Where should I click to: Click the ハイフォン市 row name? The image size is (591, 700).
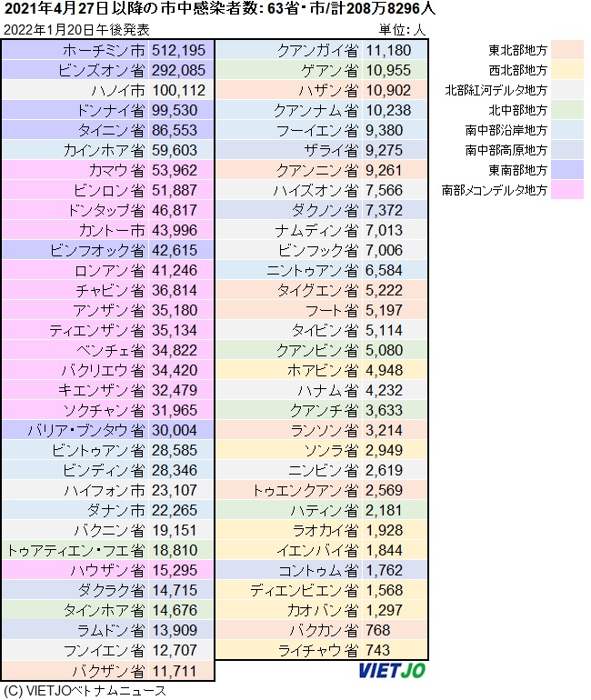105,490
